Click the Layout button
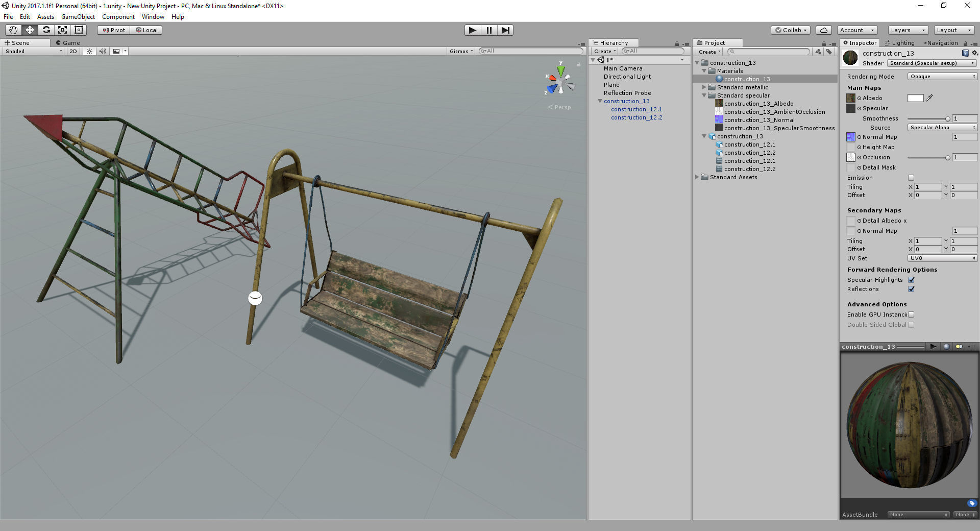Image resolution: width=980 pixels, height=531 pixels. (953, 30)
